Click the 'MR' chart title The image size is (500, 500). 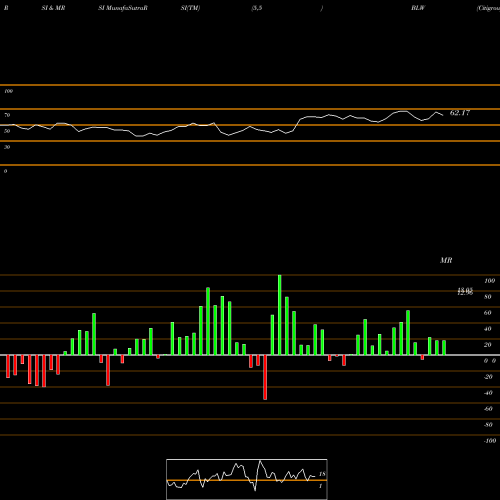coord(446,260)
